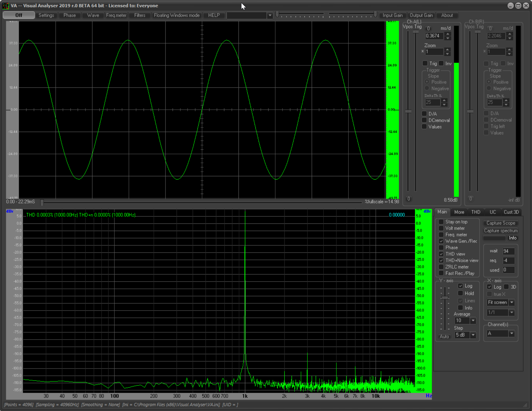Viewport: 532px width, 411px height.
Task: Click the Output Gain button
Action: (421, 15)
